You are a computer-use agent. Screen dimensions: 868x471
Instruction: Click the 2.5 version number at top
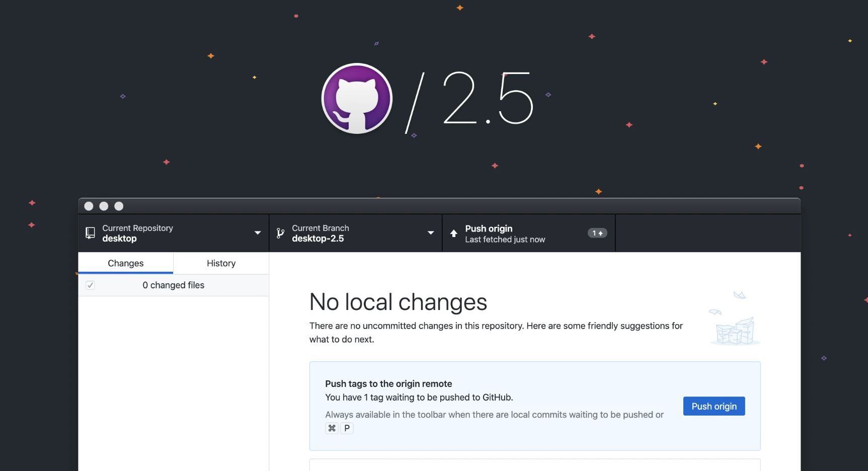pyautogui.click(x=488, y=98)
